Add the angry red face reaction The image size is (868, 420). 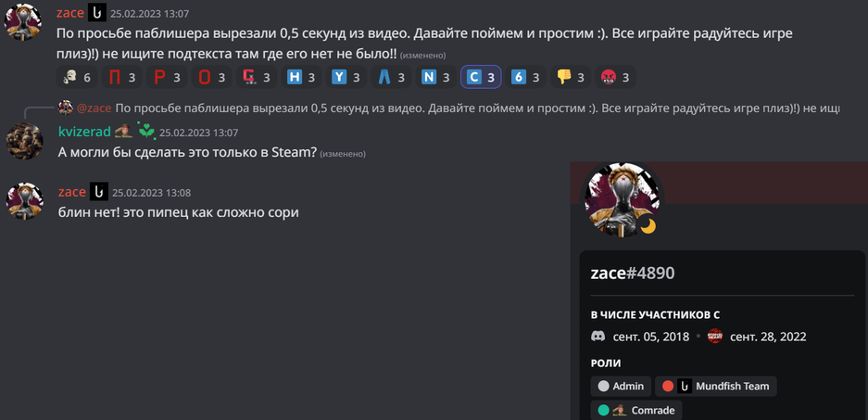pyautogui.click(x=616, y=77)
